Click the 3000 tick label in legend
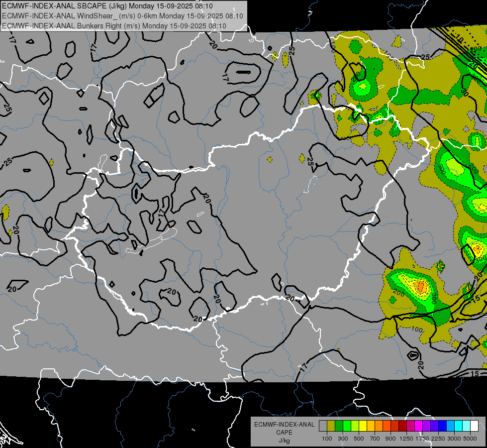The width and height of the screenshot is (487, 448). click(x=454, y=439)
